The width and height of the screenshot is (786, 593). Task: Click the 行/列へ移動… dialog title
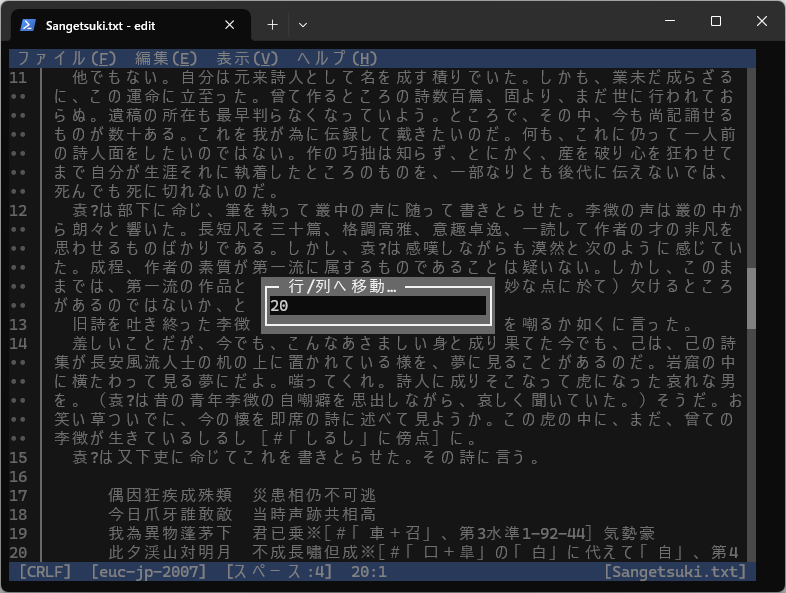342,287
